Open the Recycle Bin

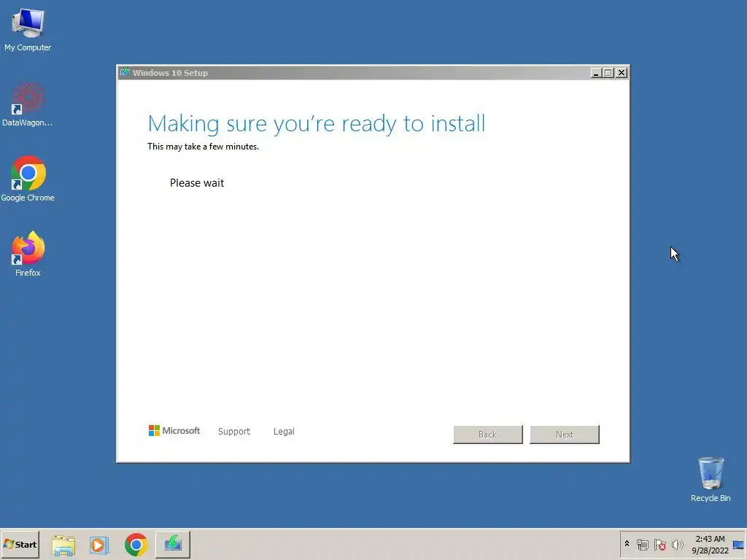click(711, 479)
